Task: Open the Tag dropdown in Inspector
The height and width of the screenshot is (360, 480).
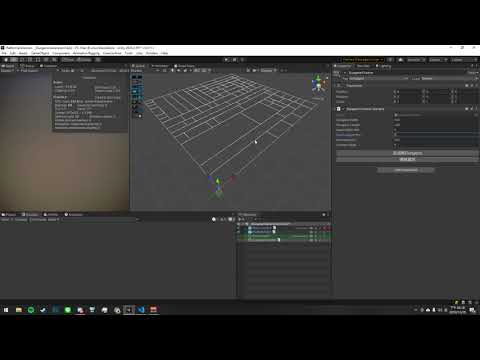Action: (379, 78)
